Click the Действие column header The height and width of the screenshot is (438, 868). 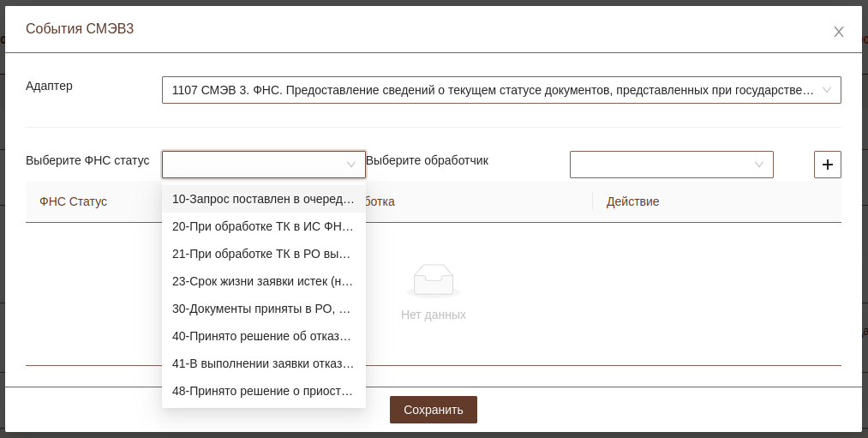tap(632, 201)
